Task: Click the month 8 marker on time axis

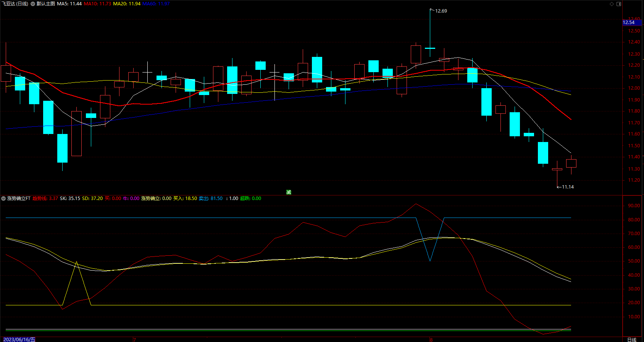Action: (x=431, y=339)
